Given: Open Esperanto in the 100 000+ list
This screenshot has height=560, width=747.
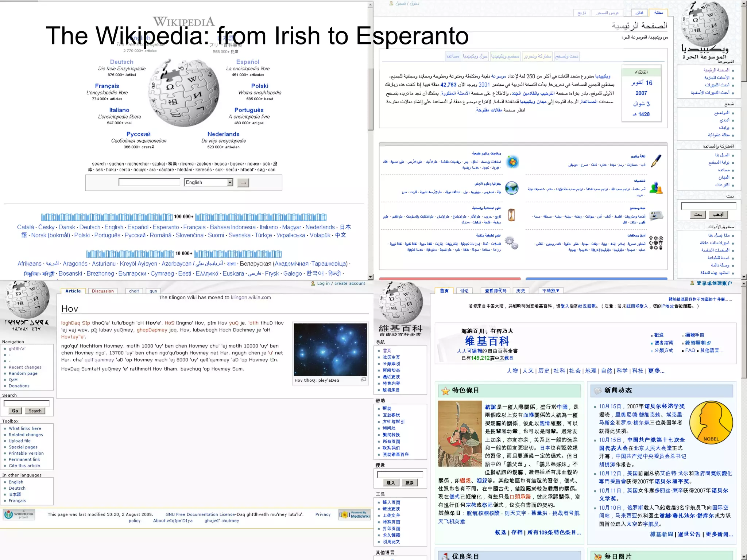Looking at the screenshot, I should click(166, 227).
